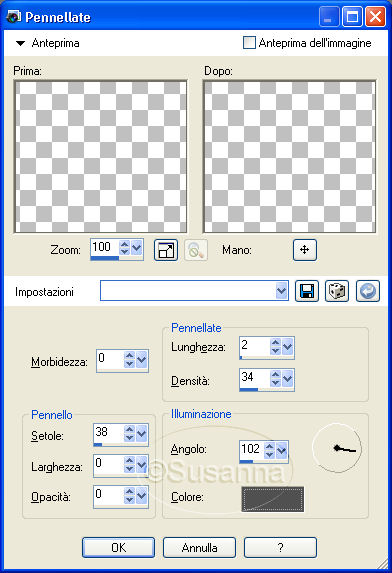Increase Zoom with the up spinner

click(x=125, y=244)
